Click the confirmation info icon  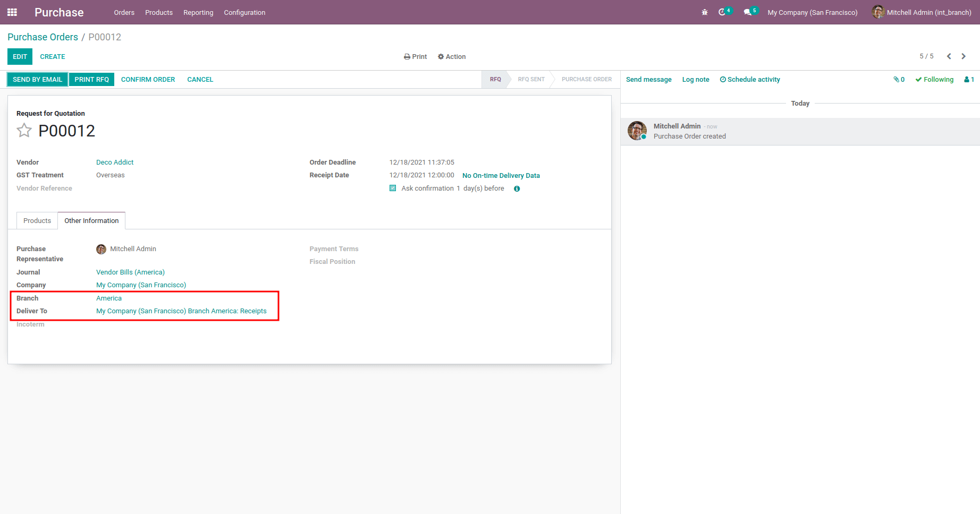pyautogui.click(x=517, y=189)
